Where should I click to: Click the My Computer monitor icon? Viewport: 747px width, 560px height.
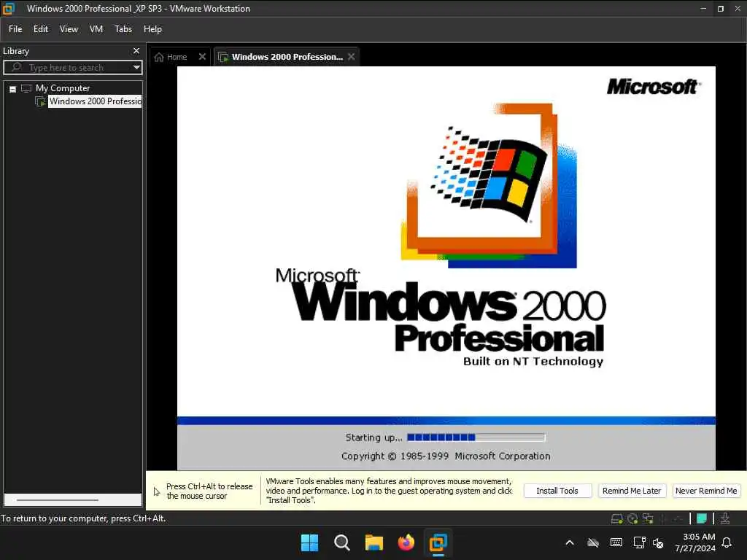tap(26, 88)
